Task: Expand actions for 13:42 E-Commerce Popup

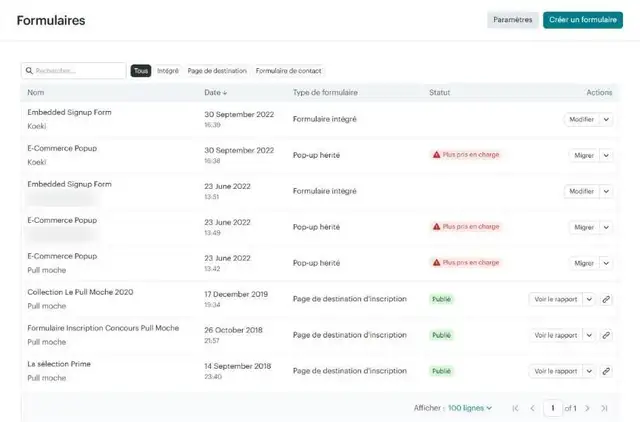Action: tap(606, 263)
